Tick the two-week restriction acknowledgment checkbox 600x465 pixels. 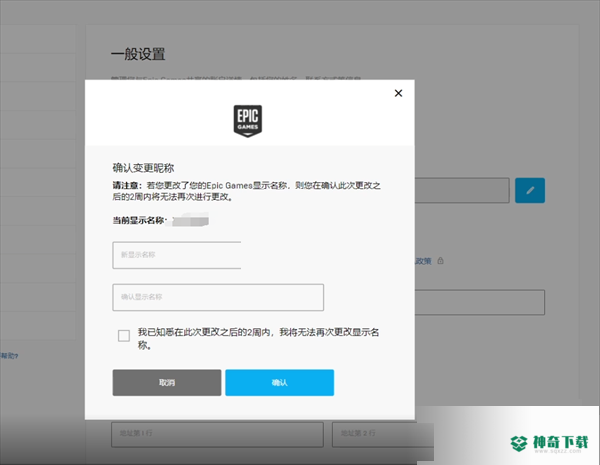coord(124,336)
